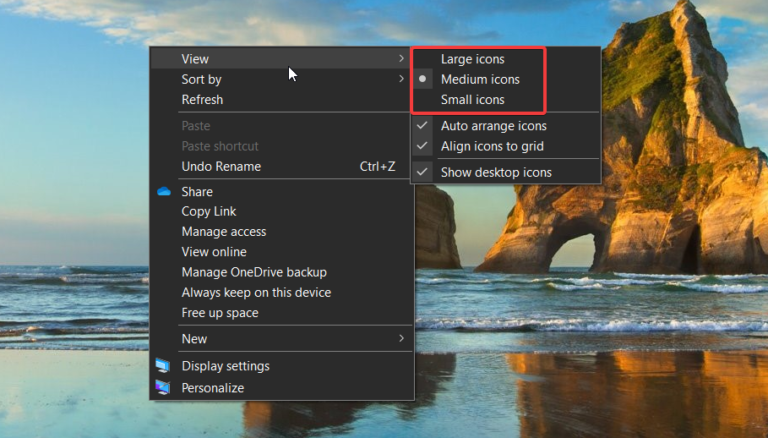Image resolution: width=768 pixels, height=438 pixels.
Task: Open Manage access option
Action: point(223,232)
